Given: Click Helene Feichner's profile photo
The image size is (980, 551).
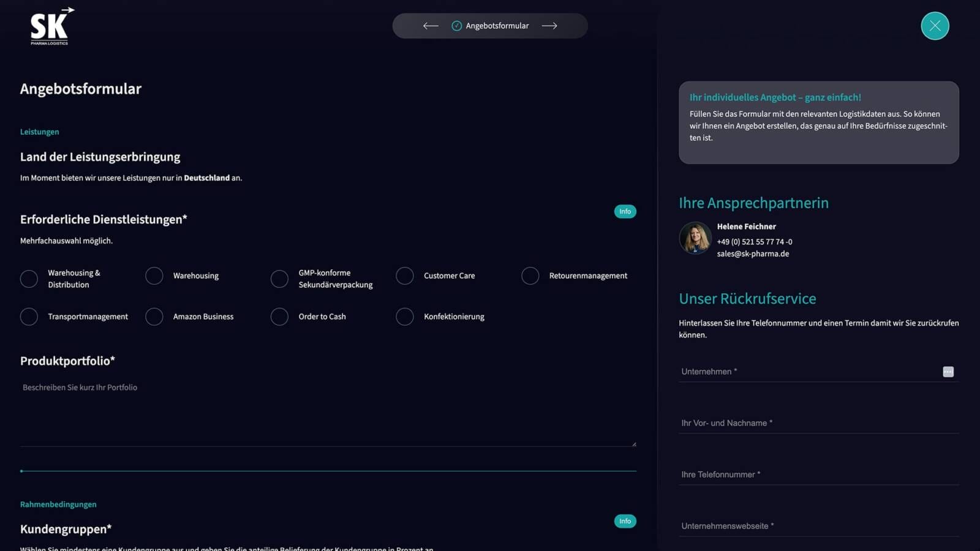Looking at the screenshot, I should (695, 238).
